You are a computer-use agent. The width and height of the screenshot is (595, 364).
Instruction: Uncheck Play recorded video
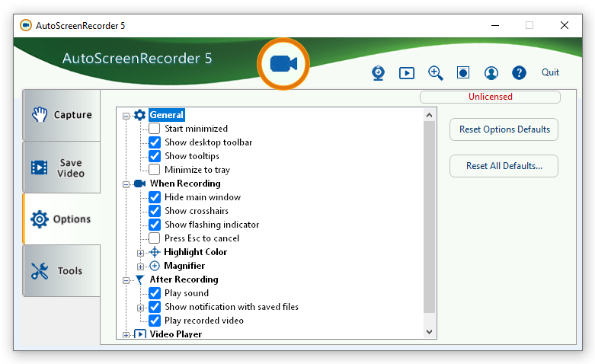coord(155,321)
